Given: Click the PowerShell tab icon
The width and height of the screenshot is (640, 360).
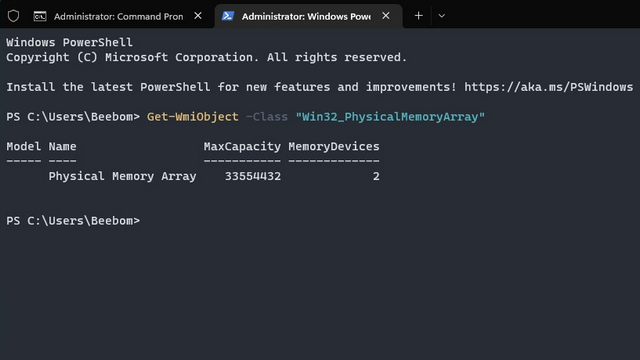Looking at the screenshot, I should click(x=228, y=16).
